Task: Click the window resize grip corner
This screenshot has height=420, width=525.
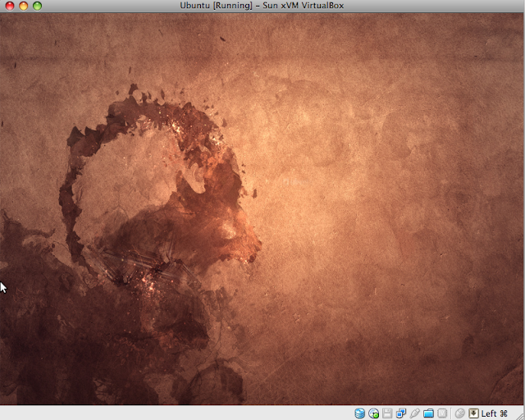Action: click(x=519, y=414)
